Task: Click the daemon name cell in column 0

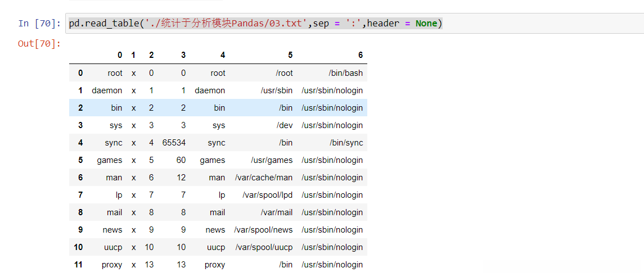Action: 107,90
